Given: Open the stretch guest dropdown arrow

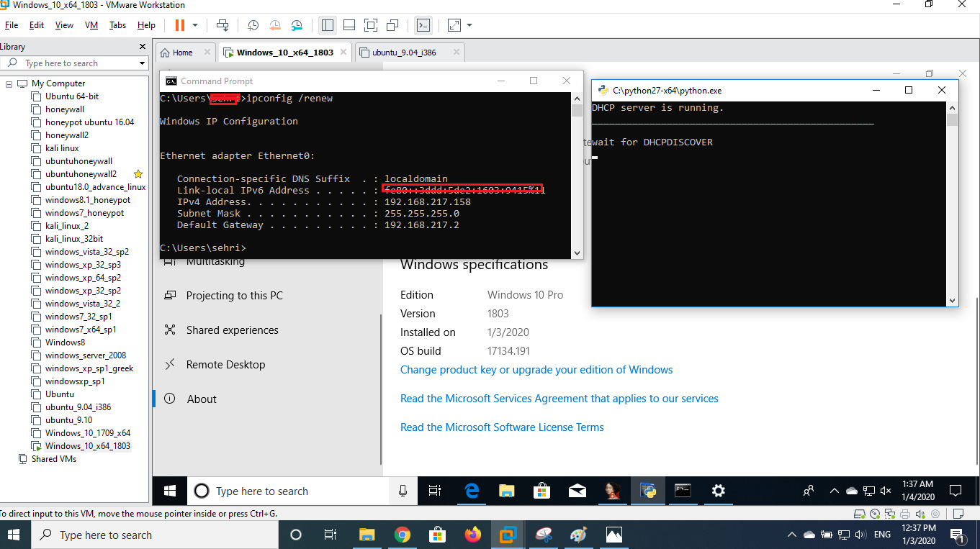Looking at the screenshot, I should (469, 25).
